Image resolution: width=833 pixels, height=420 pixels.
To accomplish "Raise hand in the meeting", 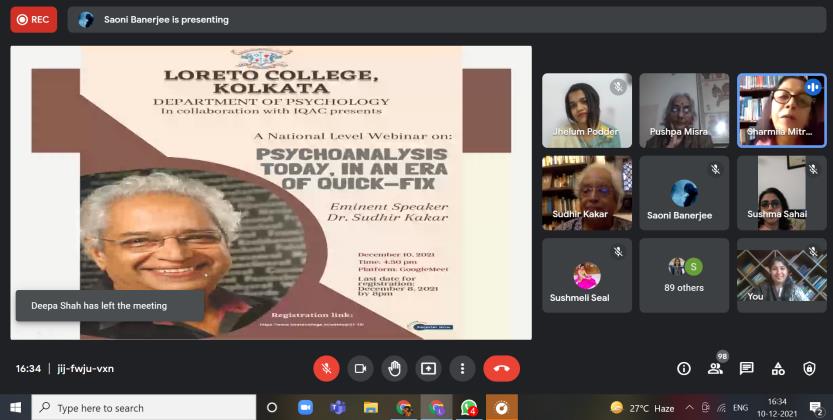I will (x=394, y=368).
